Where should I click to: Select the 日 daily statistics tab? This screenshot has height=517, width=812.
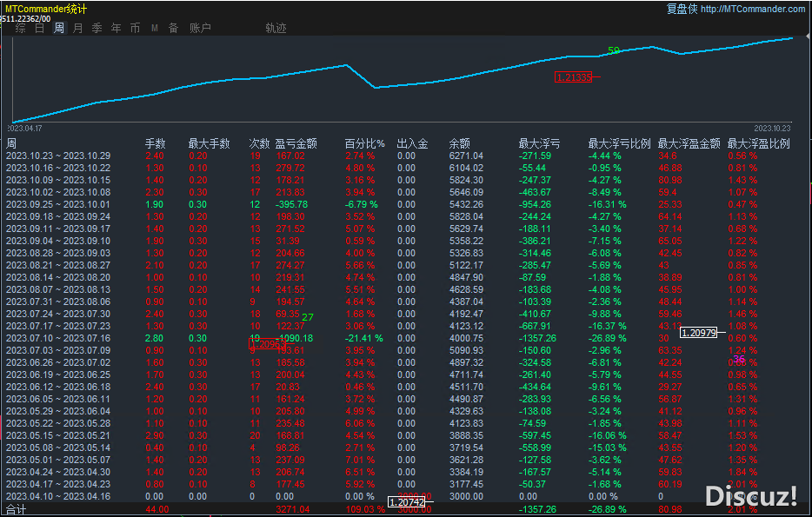click(x=39, y=28)
